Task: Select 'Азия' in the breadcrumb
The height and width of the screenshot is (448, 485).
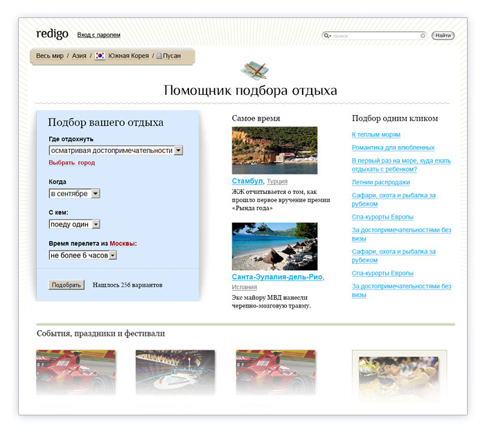Action: pos(79,56)
